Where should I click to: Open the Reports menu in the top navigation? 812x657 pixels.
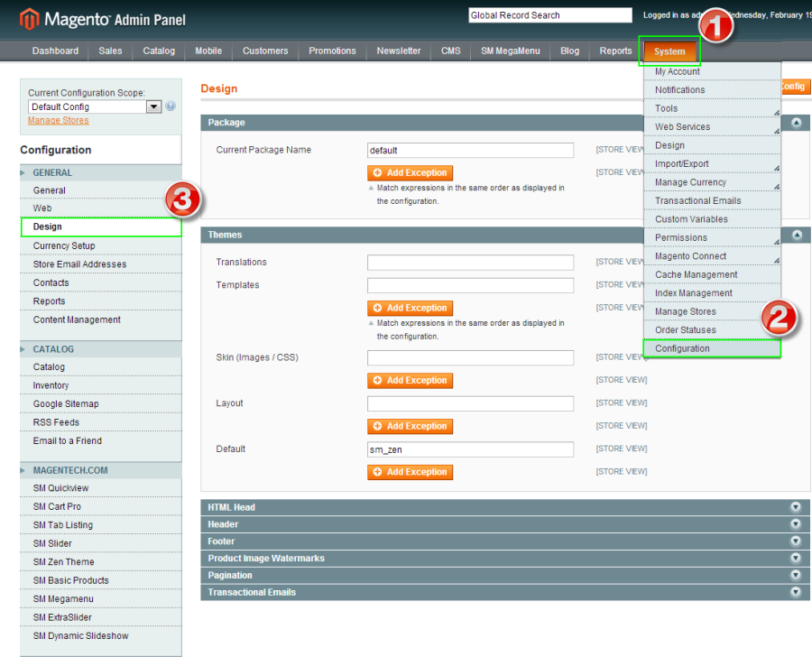tap(615, 51)
